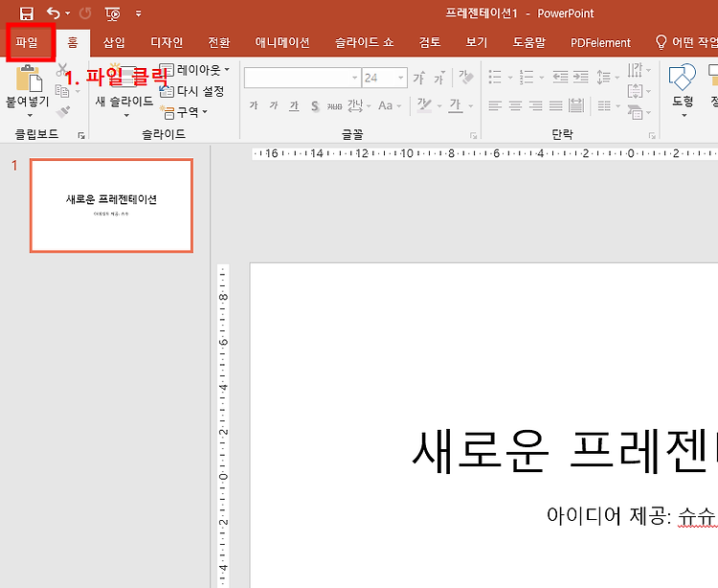Select slide 1 thumbnail
Screen dimensions: 718x588
pos(111,205)
